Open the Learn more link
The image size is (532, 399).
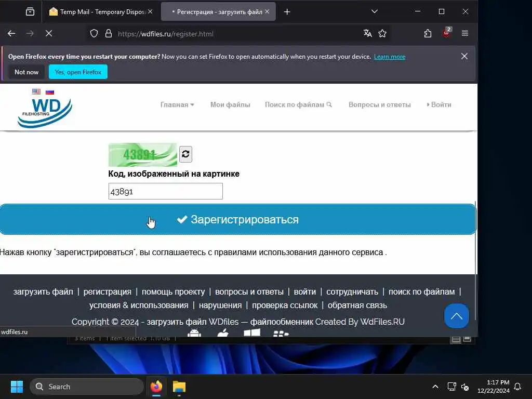pyautogui.click(x=390, y=57)
